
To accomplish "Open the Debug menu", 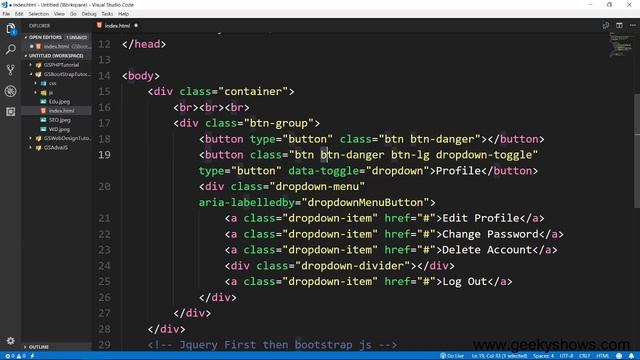I will click(x=89, y=14).
